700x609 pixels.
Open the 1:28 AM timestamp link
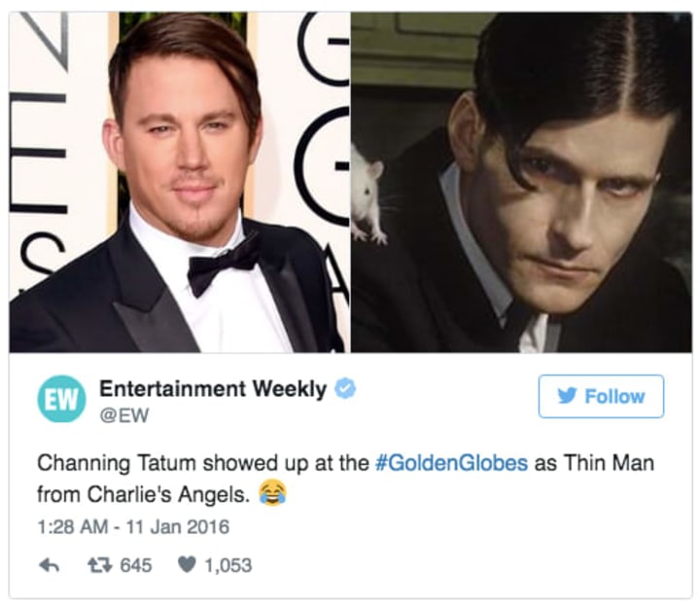click(72, 527)
